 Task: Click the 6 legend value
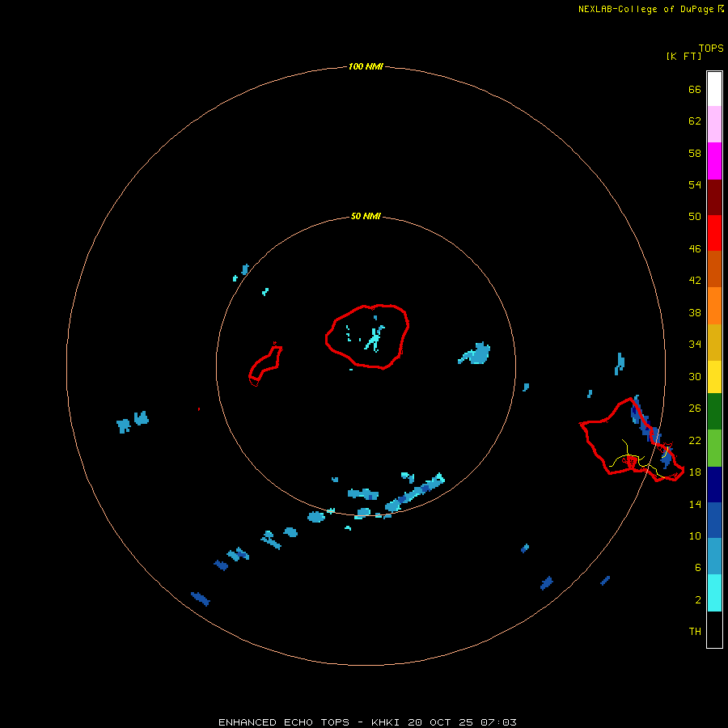(x=698, y=567)
